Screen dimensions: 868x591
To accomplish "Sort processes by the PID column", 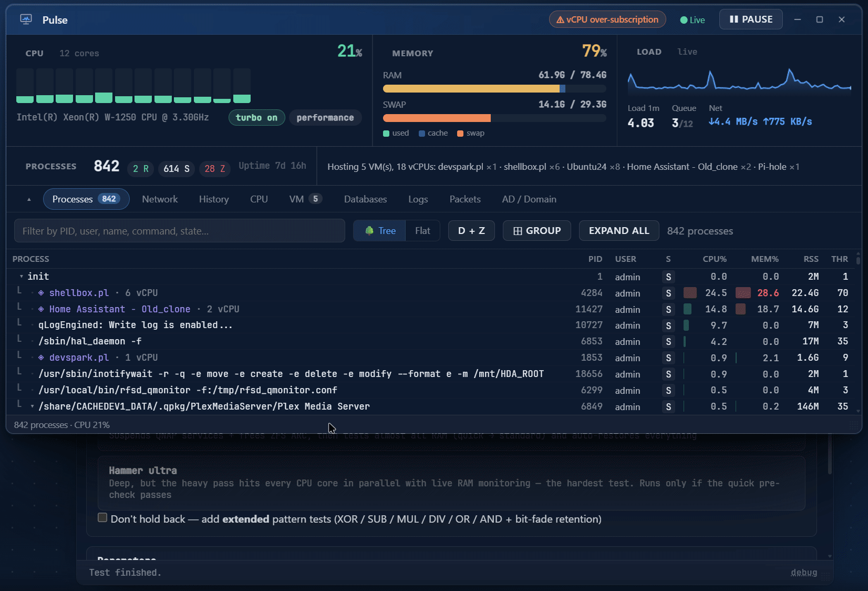I will [595, 259].
